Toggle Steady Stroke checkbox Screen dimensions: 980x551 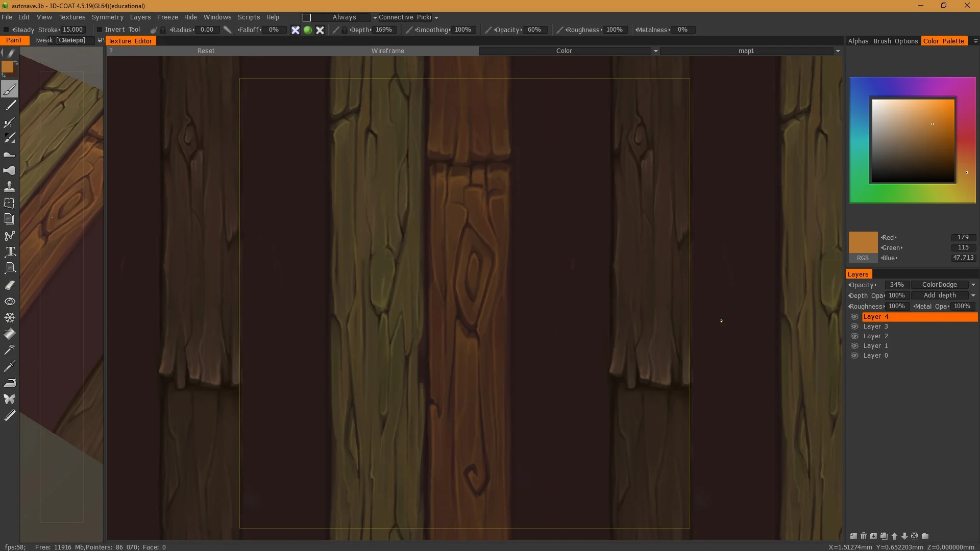[6, 30]
